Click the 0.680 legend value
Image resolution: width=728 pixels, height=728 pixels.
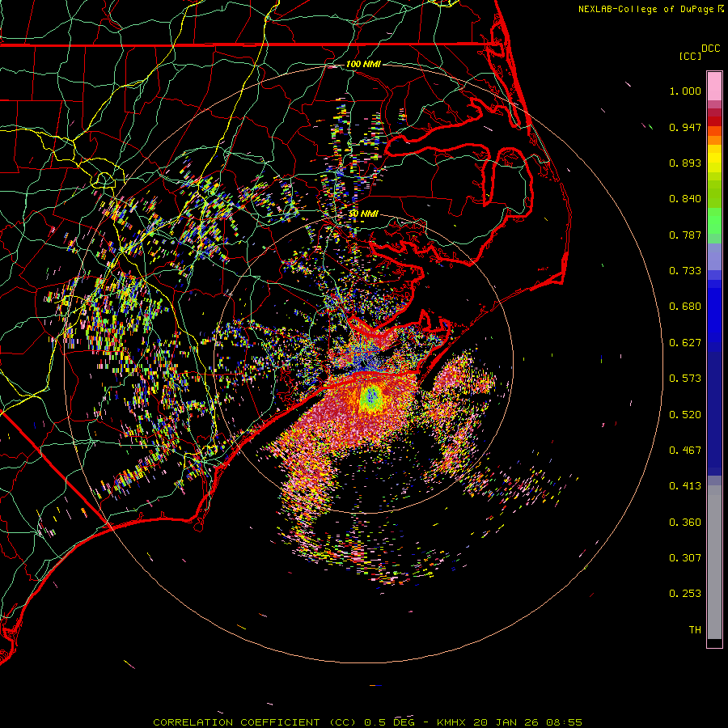[685, 307]
